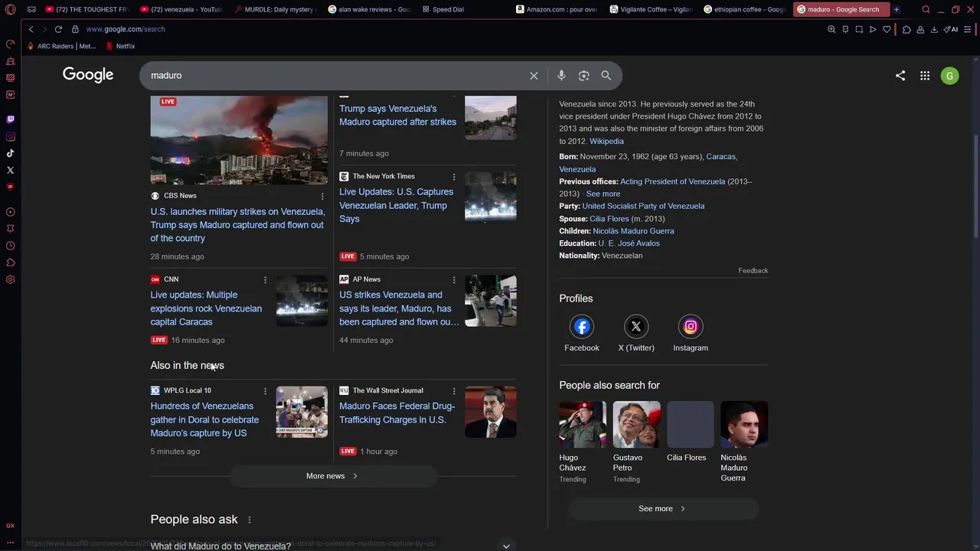980x551 pixels.
Task: Click the toolbar zoom magnifier icon
Action: pos(831,29)
